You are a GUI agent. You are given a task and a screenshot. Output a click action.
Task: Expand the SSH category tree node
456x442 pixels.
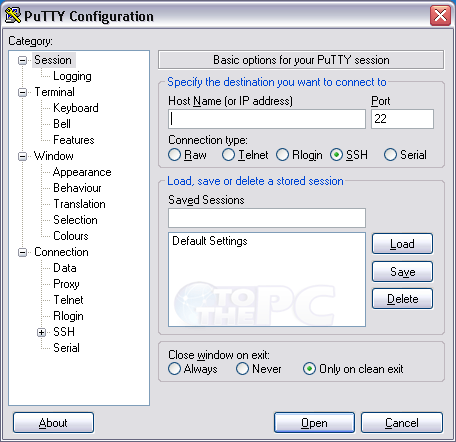[x=41, y=332]
